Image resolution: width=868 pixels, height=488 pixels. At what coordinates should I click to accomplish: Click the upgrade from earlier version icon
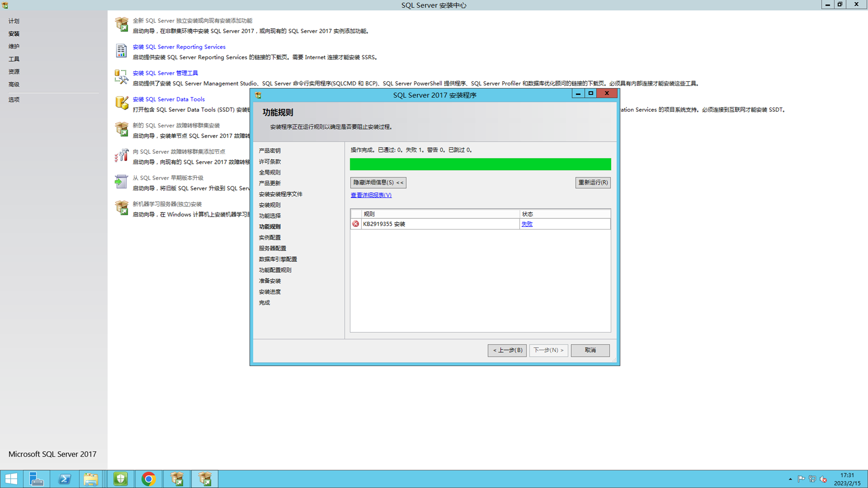(x=121, y=182)
